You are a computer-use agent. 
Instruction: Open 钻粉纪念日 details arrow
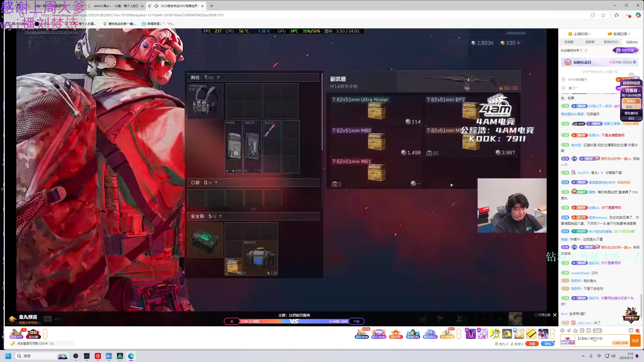tap(634, 62)
